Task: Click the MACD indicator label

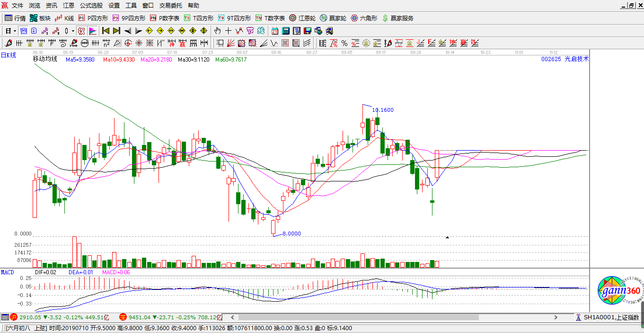Action: (x=8, y=272)
